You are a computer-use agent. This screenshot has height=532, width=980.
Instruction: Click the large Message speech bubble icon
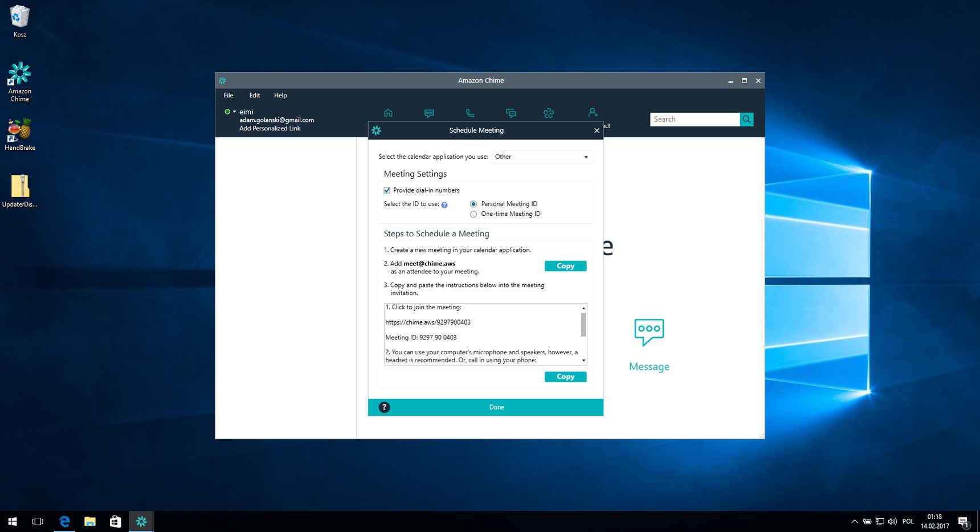click(649, 333)
